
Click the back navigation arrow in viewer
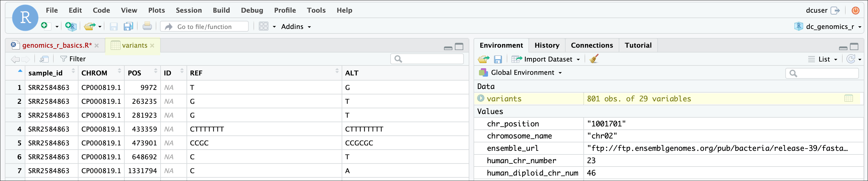click(15, 59)
